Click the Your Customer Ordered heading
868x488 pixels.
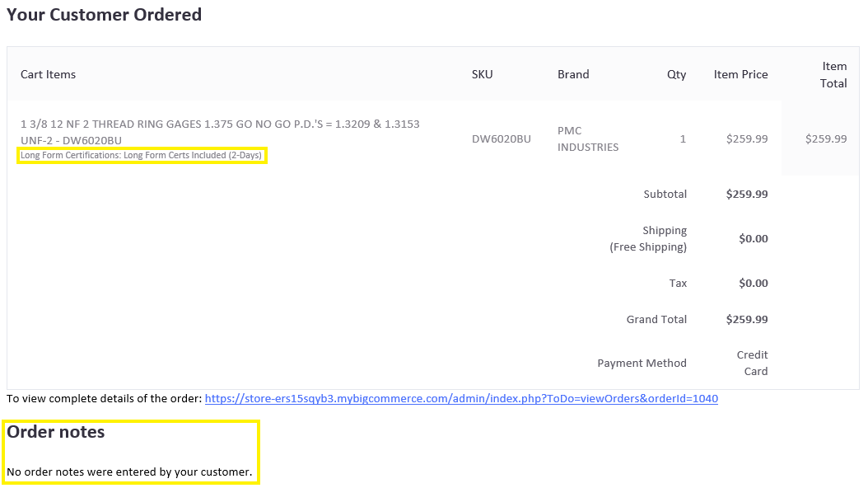click(x=104, y=14)
